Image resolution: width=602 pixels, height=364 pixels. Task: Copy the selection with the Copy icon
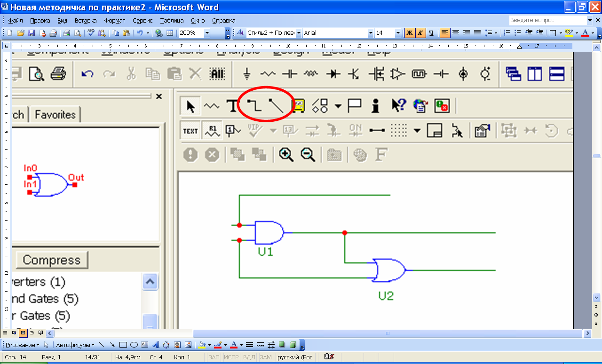[115, 33]
